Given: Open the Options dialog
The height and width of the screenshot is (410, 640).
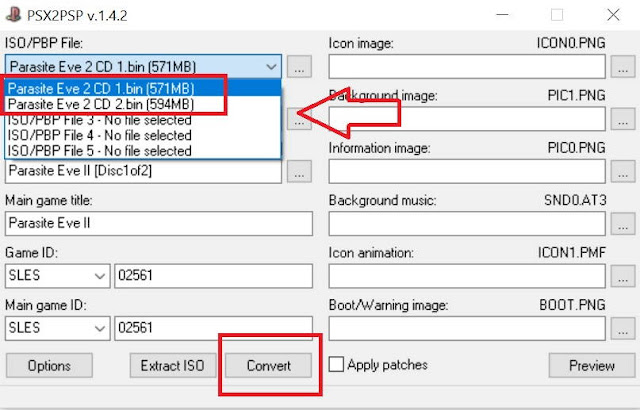Looking at the screenshot, I should (x=49, y=365).
